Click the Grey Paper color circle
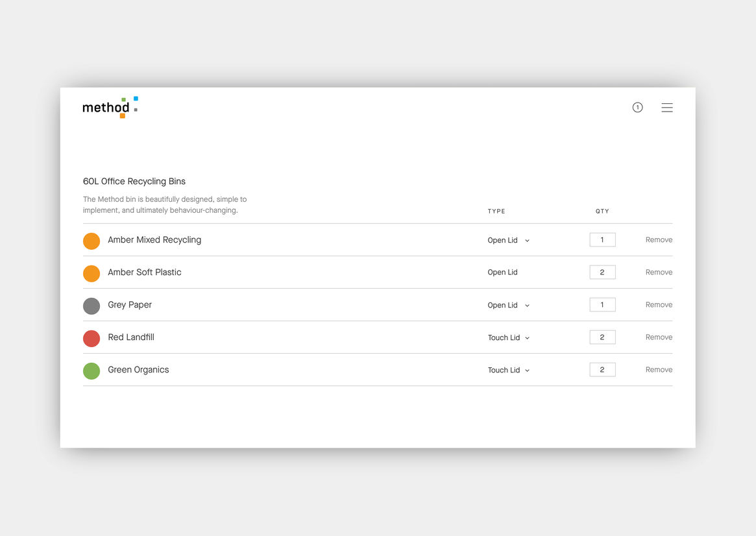This screenshot has height=536, width=756. (x=91, y=306)
